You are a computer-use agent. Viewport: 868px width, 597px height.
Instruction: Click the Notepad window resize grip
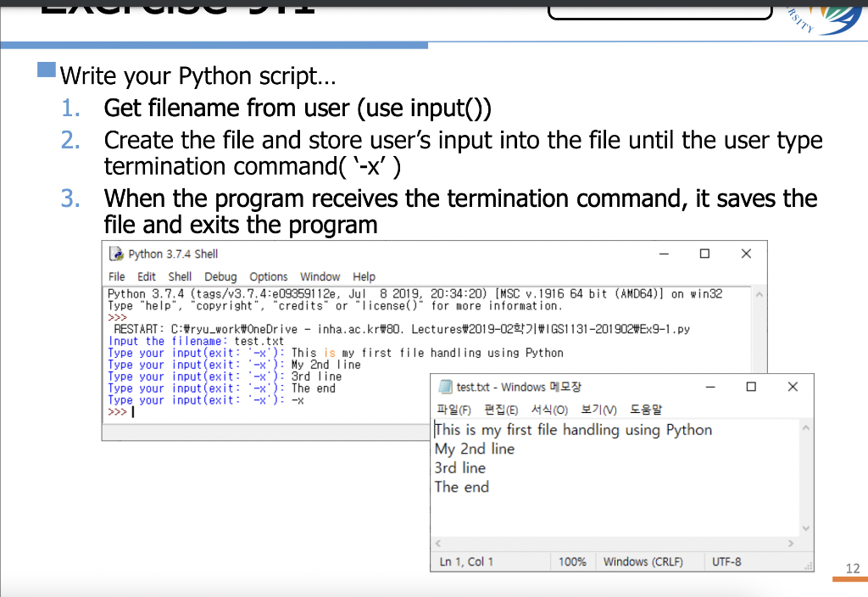(809, 566)
